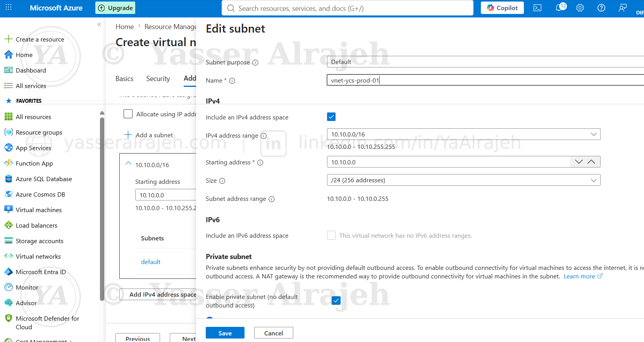Click the Azure SQL Database icon
The height and width of the screenshot is (342, 644).
(9, 179)
